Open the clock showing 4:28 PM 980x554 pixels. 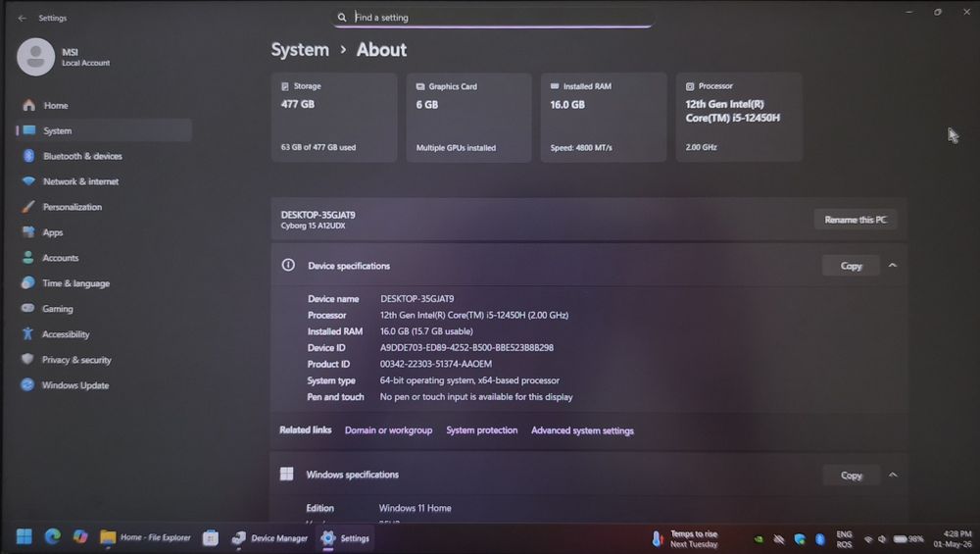point(953,539)
